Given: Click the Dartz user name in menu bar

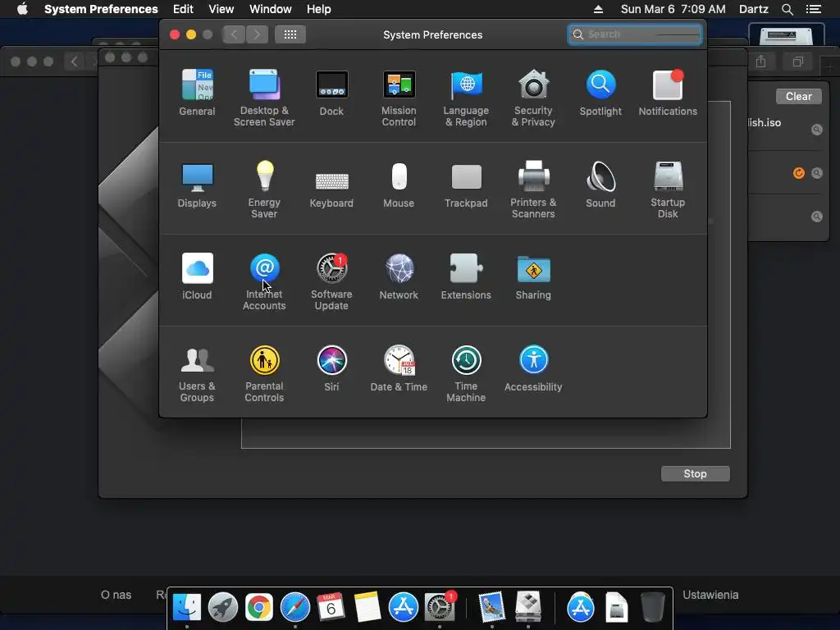Looking at the screenshot, I should coord(753,9).
